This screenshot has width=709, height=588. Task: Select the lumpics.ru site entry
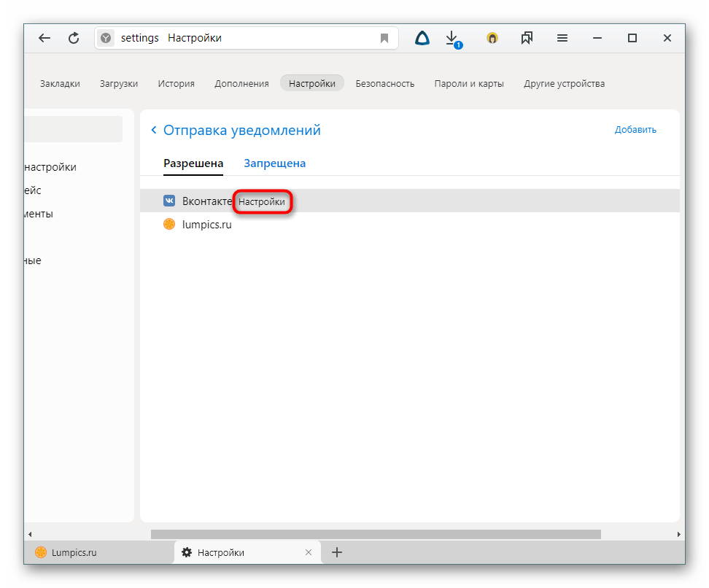coord(206,225)
